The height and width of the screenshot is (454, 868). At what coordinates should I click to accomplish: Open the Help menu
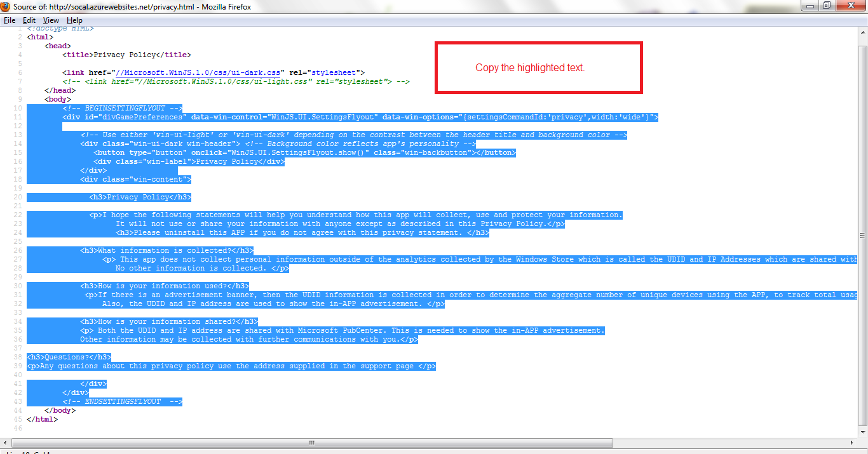(74, 20)
